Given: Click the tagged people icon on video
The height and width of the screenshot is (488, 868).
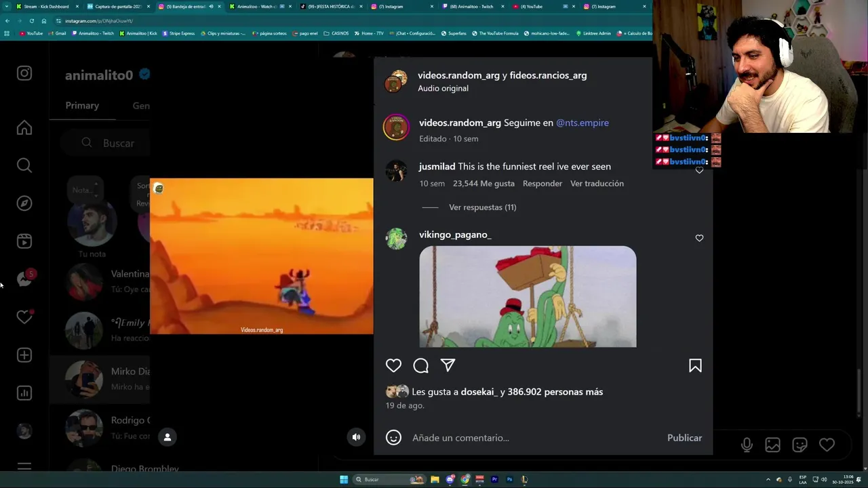Looking at the screenshot, I should click(x=167, y=437).
